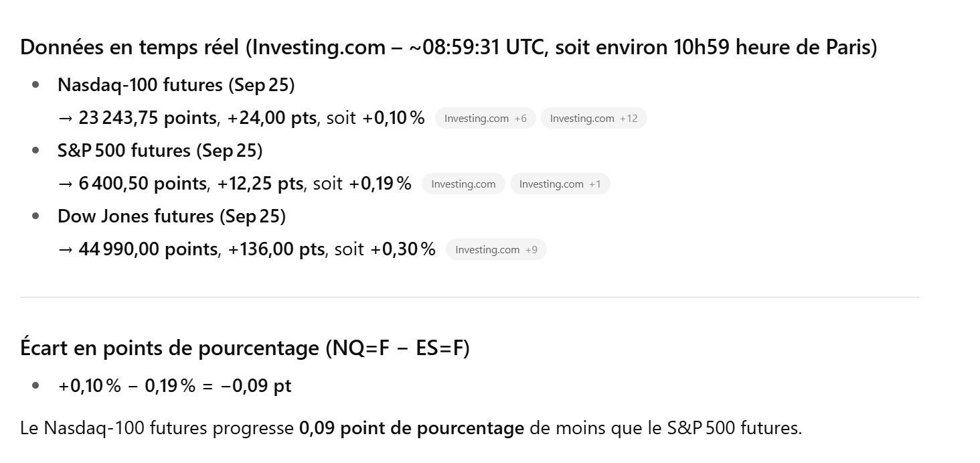The width and height of the screenshot is (980, 463).
Task: Open the Investing.com +9 Dow Jones citation
Action: 496,250
